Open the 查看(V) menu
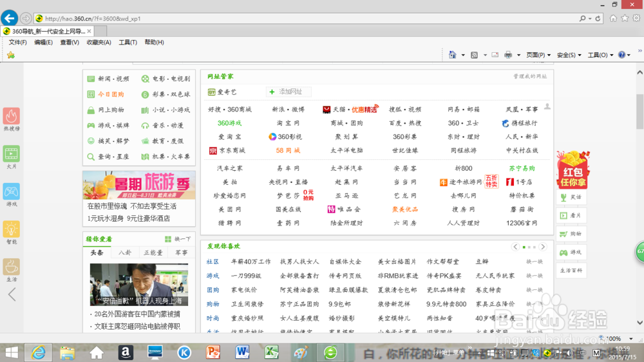Viewport: 644px width, 362px height. pos(70,43)
